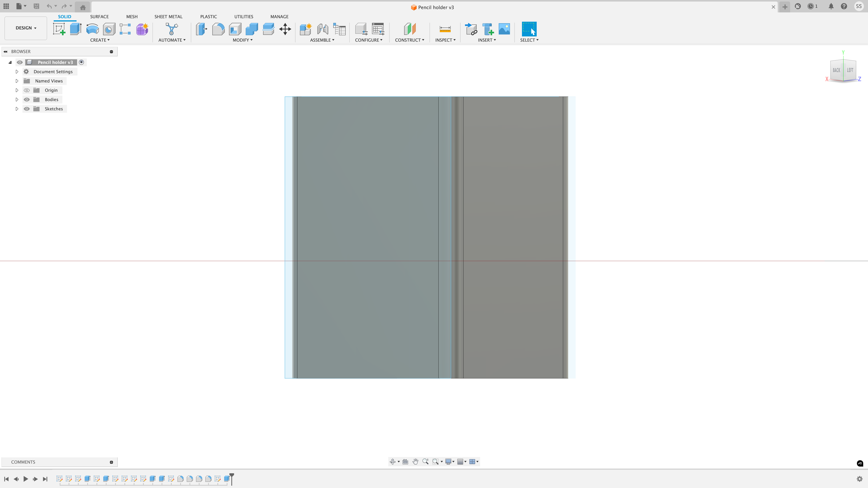This screenshot has height=488, width=868.
Task: Click the last feature in timeline
Action: [x=227, y=479]
